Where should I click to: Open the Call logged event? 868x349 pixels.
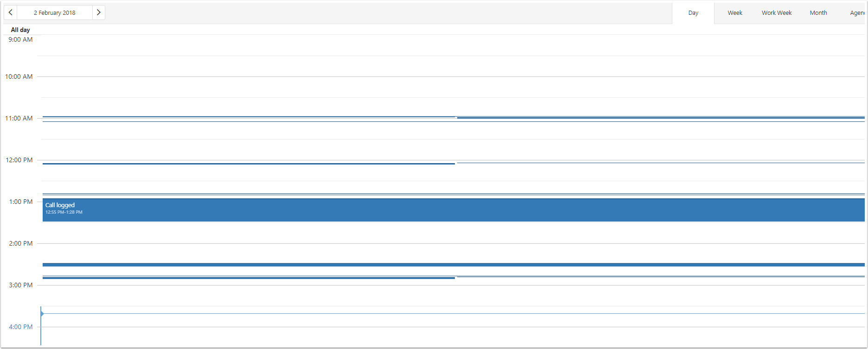(x=453, y=210)
